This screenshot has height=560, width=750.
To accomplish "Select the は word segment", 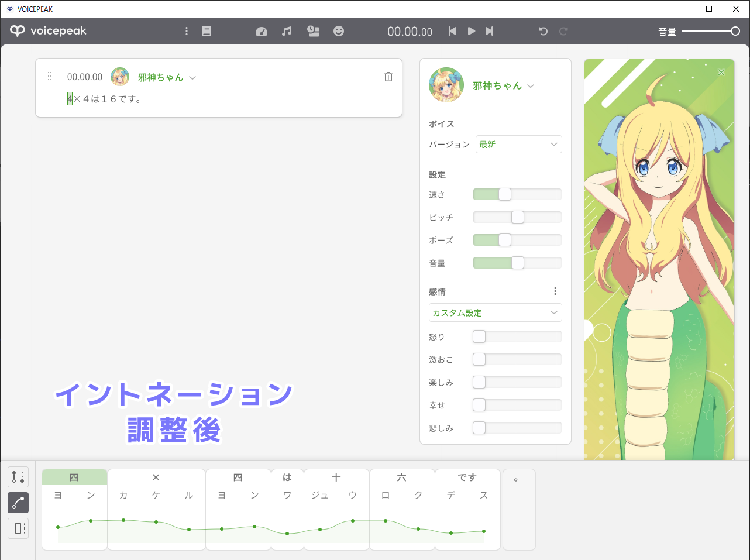I will click(x=287, y=477).
